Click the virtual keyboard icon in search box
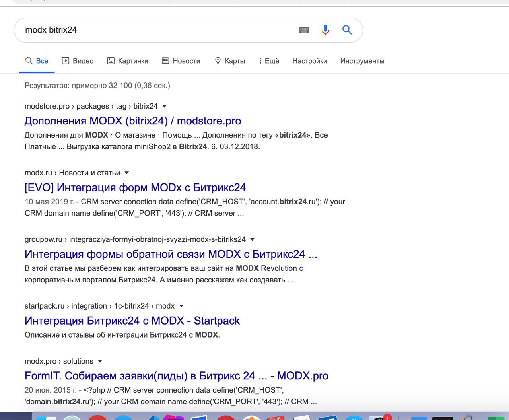 coord(304,30)
